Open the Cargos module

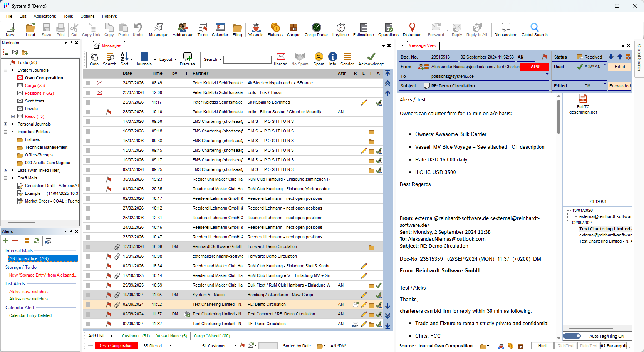pyautogui.click(x=293, y=30)
